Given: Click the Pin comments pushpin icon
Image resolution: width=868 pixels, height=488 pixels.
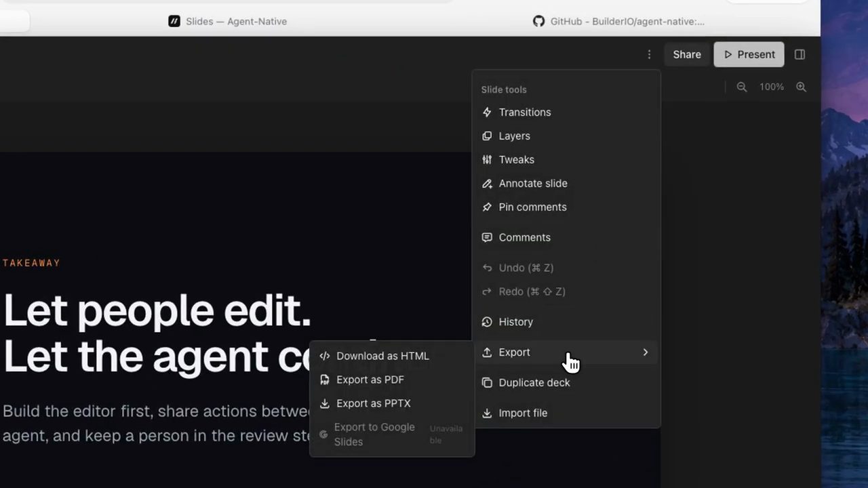Looking at the screenshot, I should 487,207.
